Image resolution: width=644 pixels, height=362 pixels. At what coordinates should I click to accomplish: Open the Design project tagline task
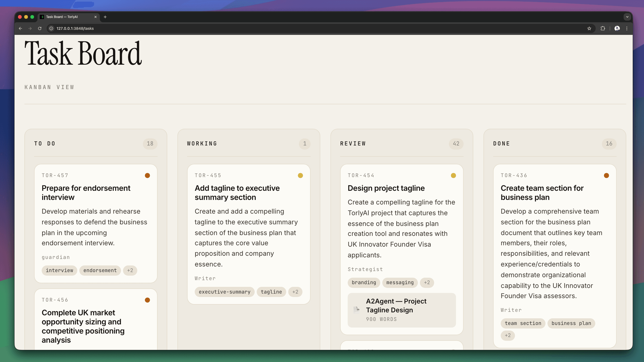coord(386,188)
